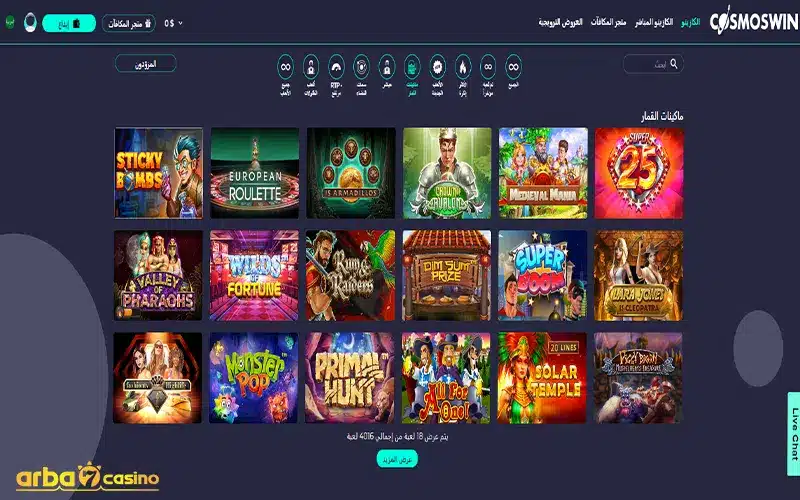Open the fire-icon hot games category
Viewport: 800px width, 500px height.
[x=463, y=66]
